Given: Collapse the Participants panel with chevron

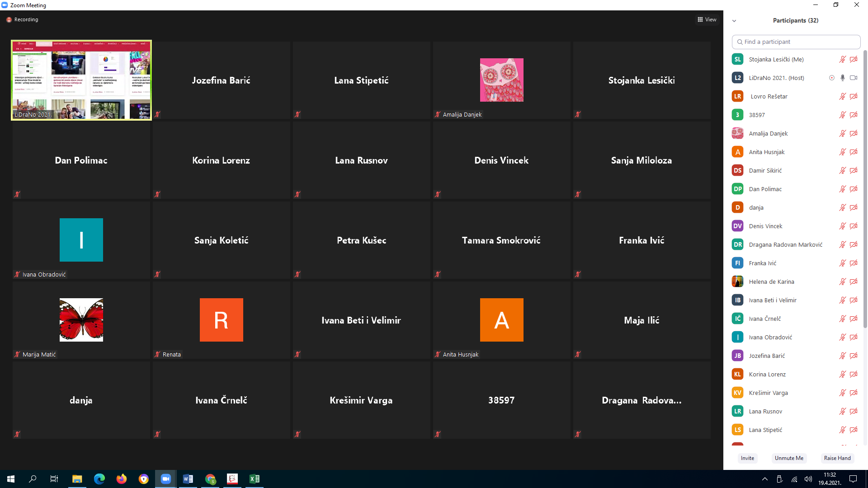Looking at the screenshot, I should [x=734, y=21].
